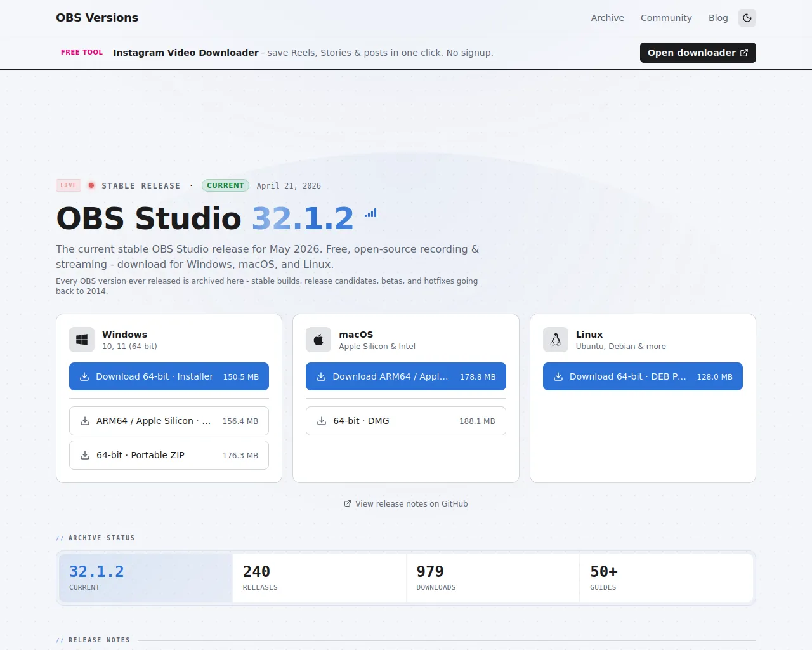Click the download icon on 64-bit DMG row
This screenshot has height=650, width=812.
coord(322,421)
